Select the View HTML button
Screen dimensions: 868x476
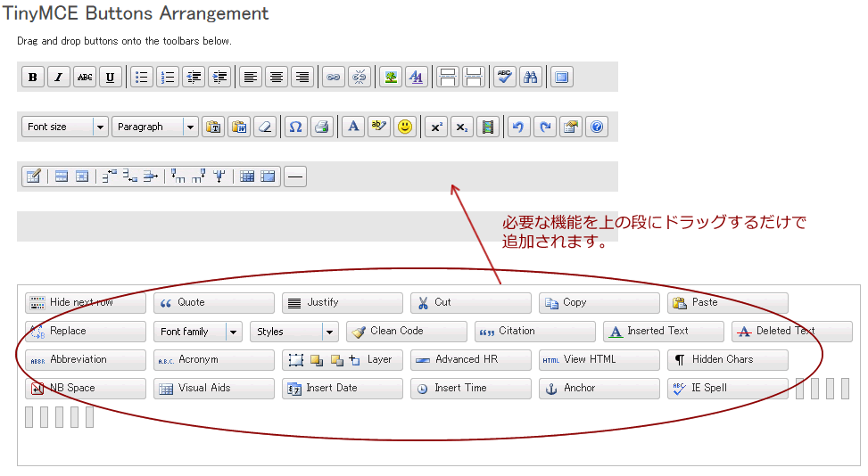[599, 360]
